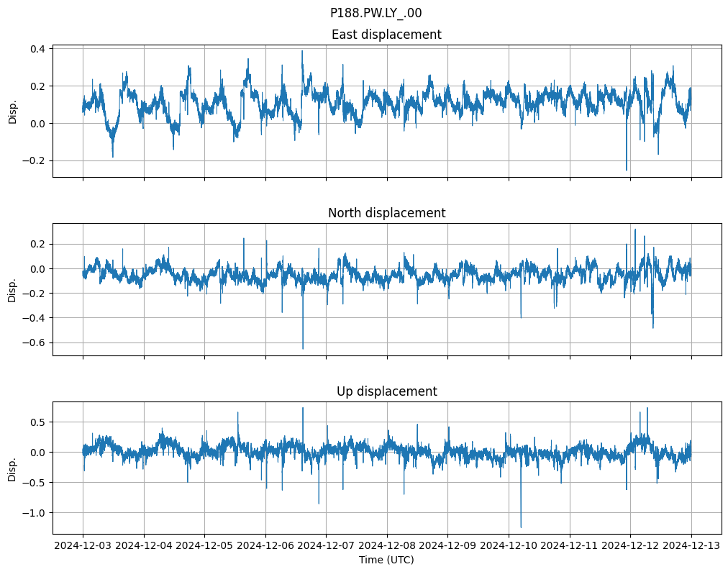The width and height of the screenshot is (728, 572).
Task: Click the deepest negative spike in Up plot
Action: click(521, 527)
